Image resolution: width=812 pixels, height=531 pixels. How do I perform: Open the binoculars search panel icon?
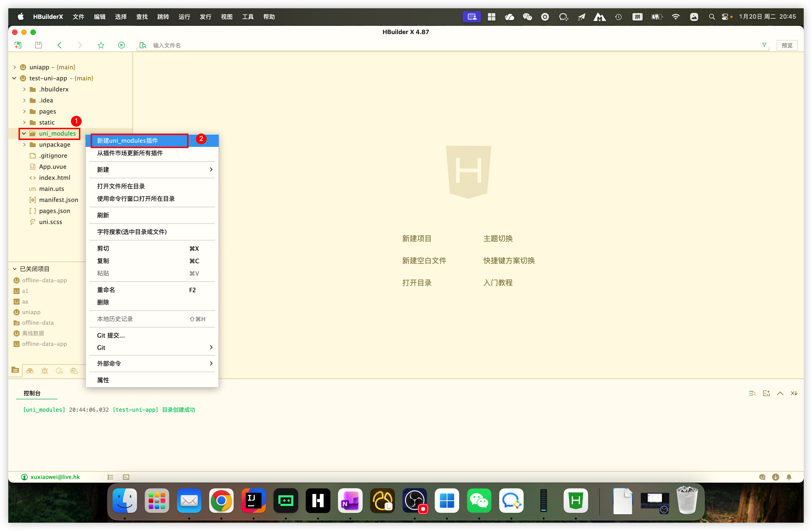(x=30, y=371)
